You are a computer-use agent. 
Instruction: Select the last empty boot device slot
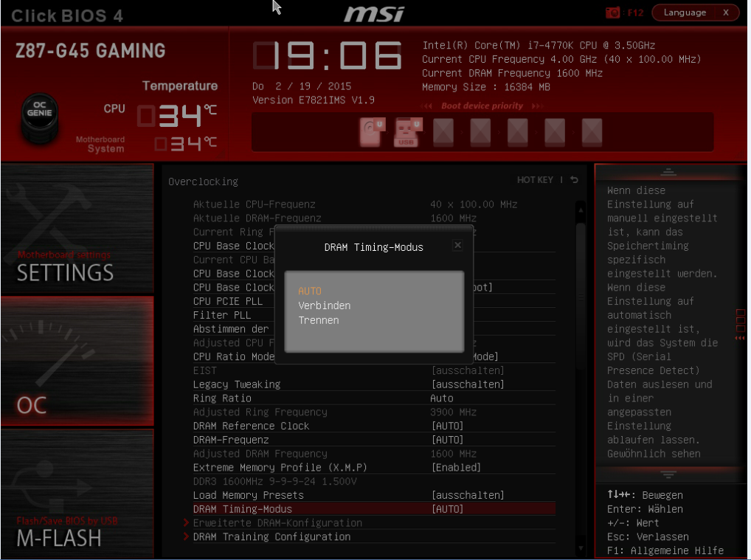click(592, 132)
